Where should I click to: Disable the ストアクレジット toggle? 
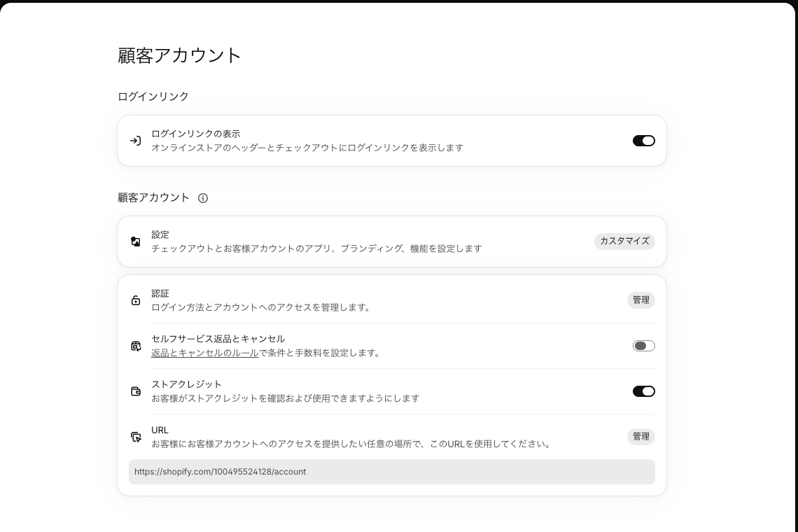pyautogui.click(x=644, y=391)
